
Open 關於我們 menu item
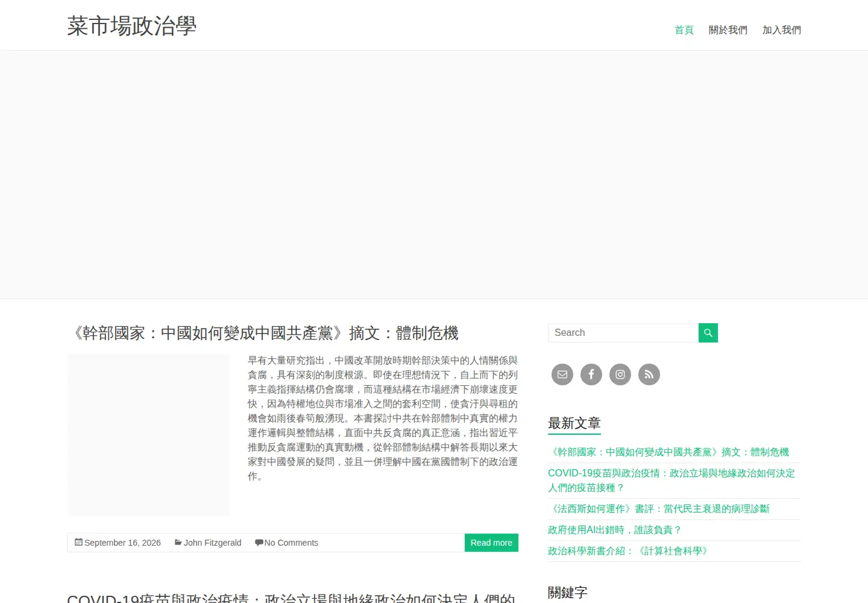click(x=728, y=30)
